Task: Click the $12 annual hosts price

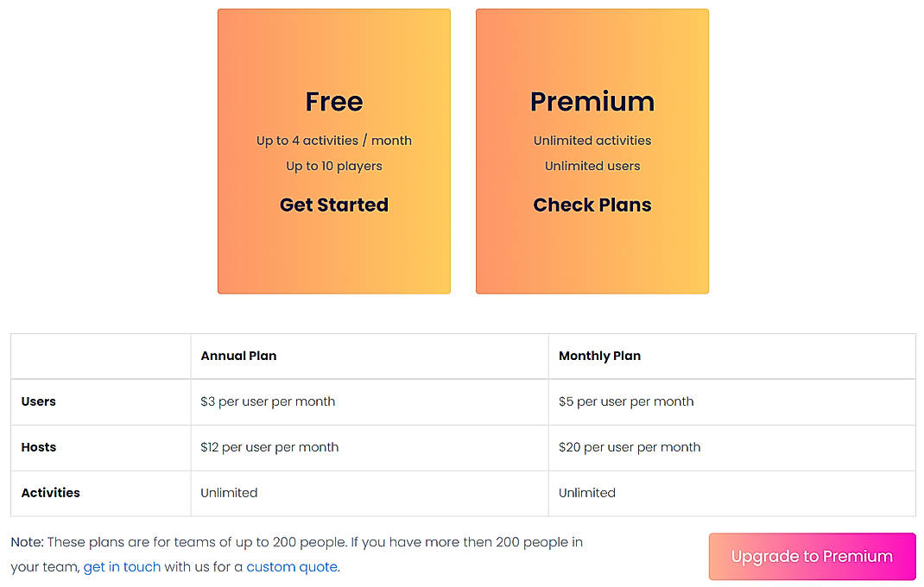Action: (269, 447)
